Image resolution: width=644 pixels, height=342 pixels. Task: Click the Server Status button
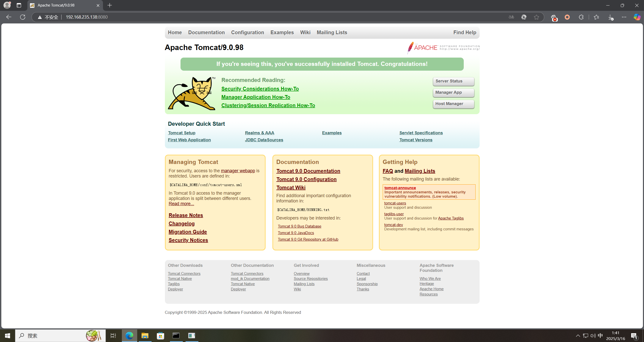coord(453,81)
